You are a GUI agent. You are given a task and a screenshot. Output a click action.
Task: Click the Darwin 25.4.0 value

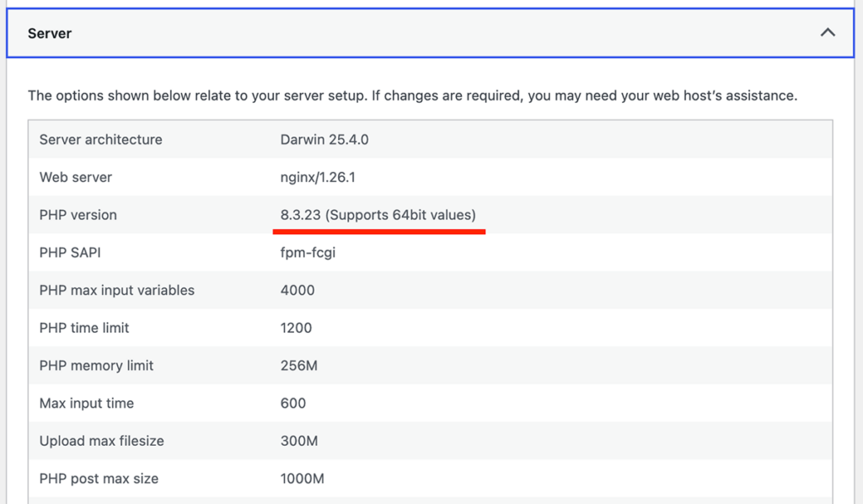324,139
